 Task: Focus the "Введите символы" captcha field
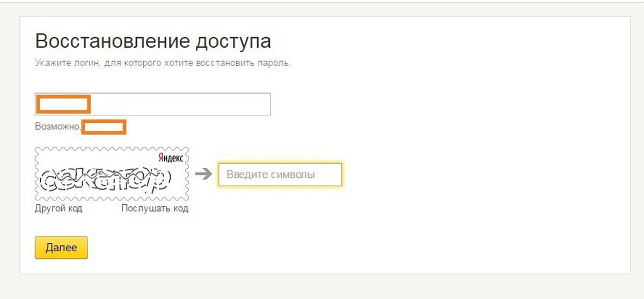(x=280, y=175)
